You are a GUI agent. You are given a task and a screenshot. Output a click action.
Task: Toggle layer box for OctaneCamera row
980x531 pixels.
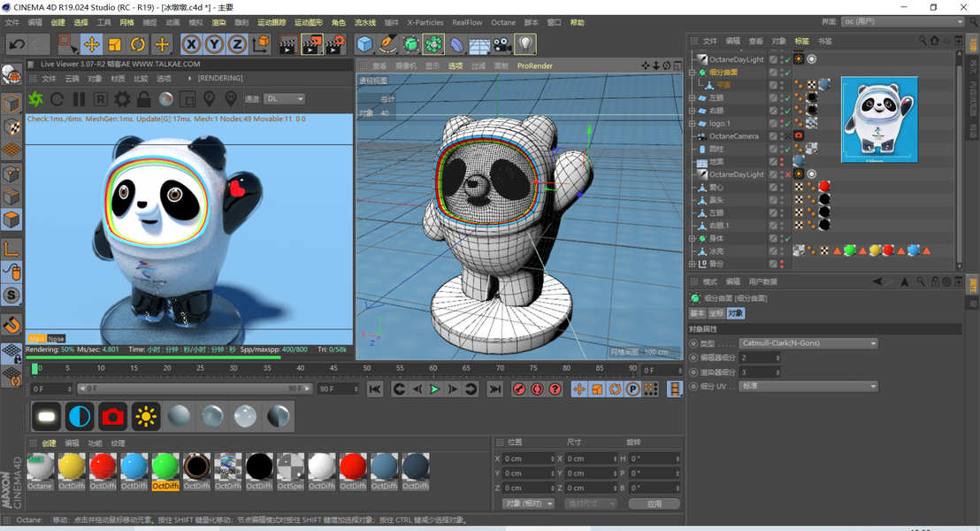tap(773, 136)
